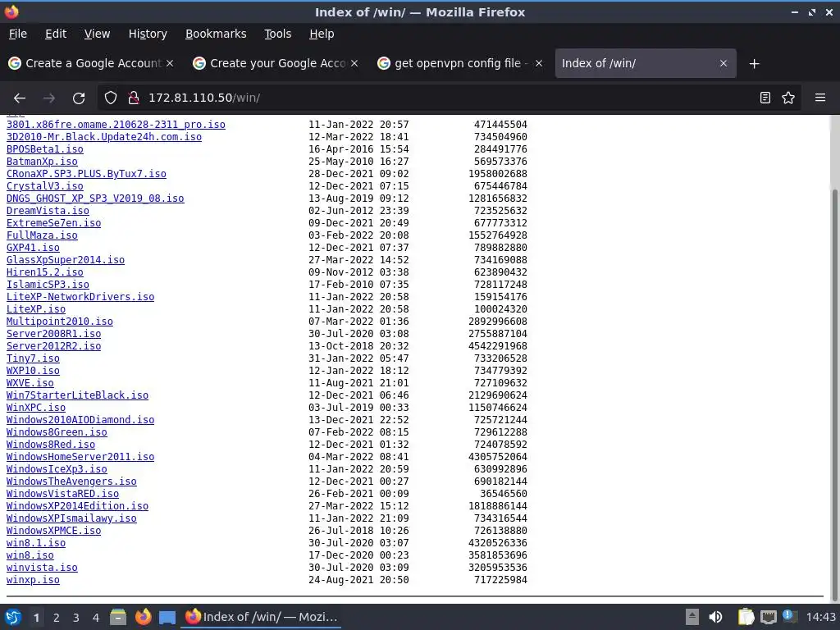Open the Firefox hamburger menu
840x630 pixels.
pos(820,98)
